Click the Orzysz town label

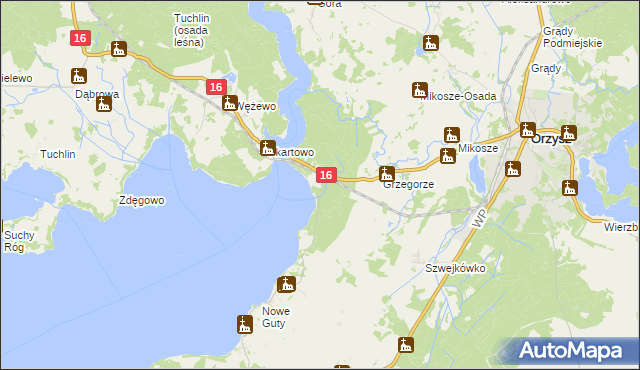pyautogui.click(x=551, y=139)
